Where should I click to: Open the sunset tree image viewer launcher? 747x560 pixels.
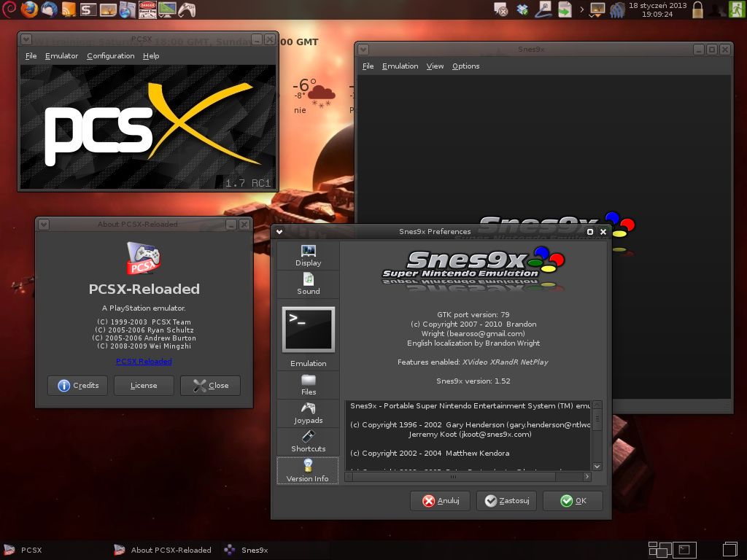coord(108,9)
